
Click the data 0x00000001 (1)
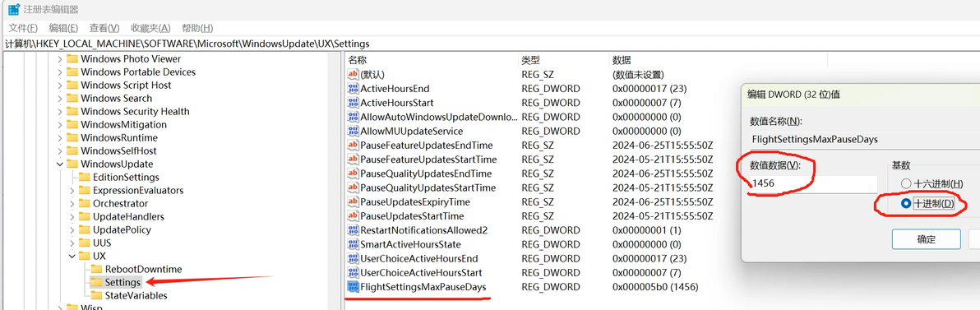tap(646, 230)
